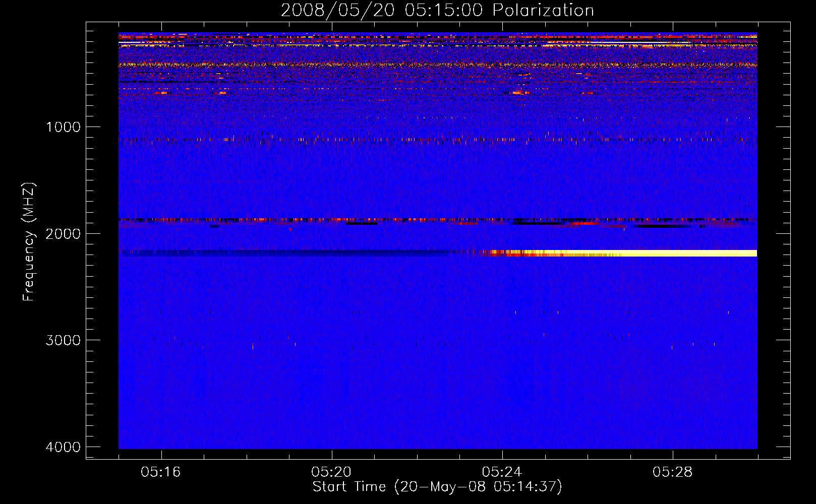Click the '05:28' time tick label
816x504 pixels.
click(x=672, y=472)
